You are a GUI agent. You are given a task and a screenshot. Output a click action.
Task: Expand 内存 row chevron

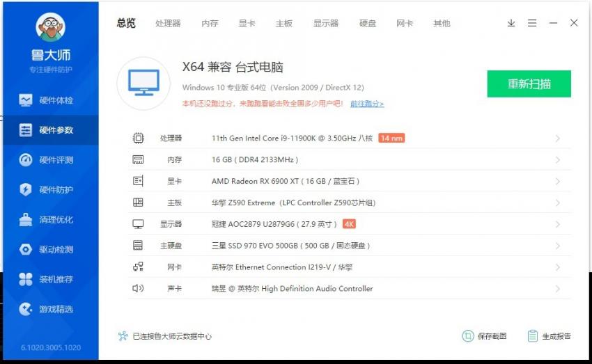558,160
